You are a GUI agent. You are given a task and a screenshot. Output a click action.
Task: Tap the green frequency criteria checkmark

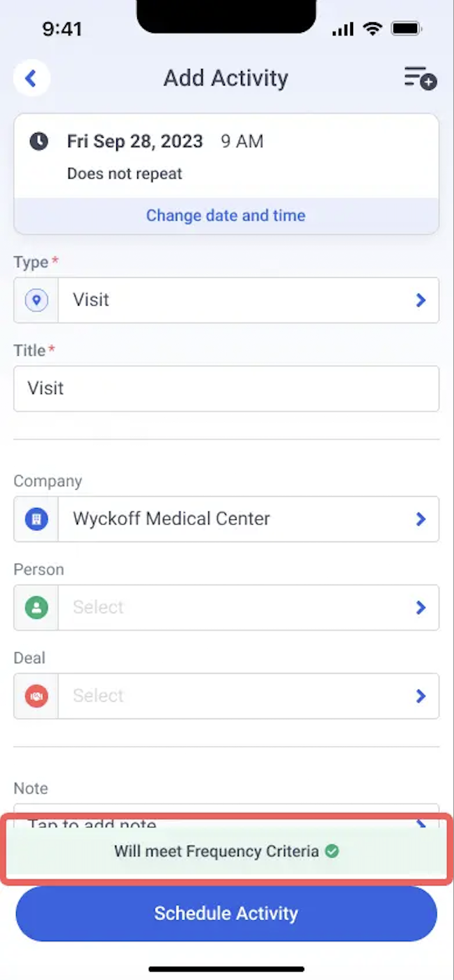[x=332, y=851]
